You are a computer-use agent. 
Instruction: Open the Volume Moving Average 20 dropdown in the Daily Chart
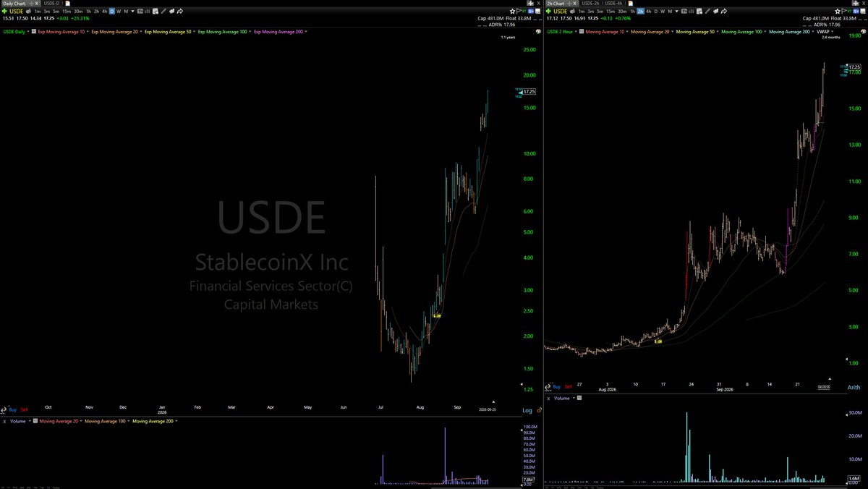click(x=81, y=421)
